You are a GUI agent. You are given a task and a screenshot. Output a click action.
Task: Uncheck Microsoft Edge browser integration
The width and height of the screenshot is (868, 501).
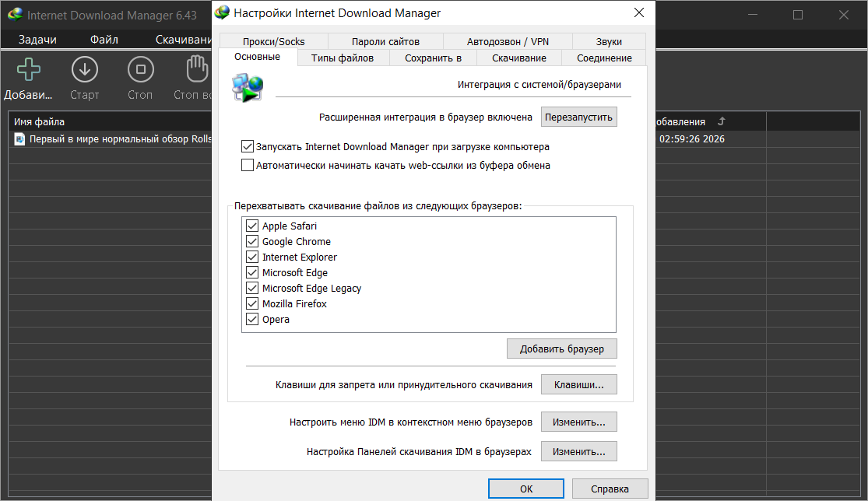coord(252,272)
